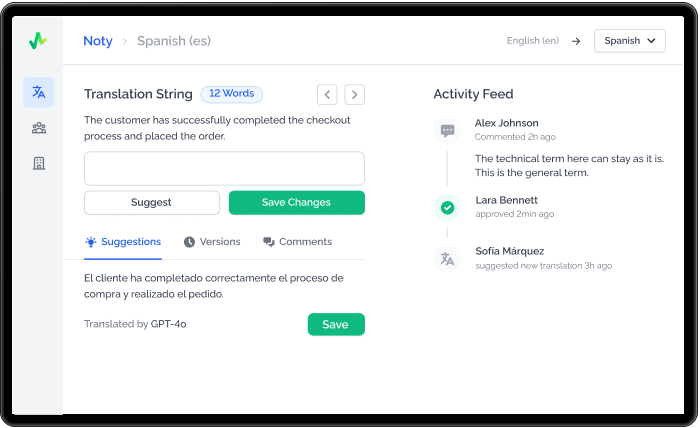Click the Suggest button
Screen dimensions: 700x428
point(151,202)
